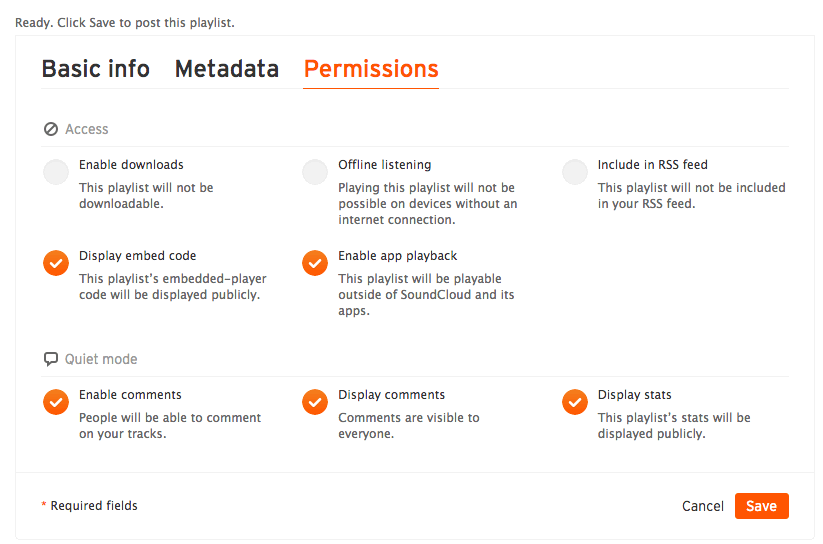This screenshot has width=823, height=544.
Task: Switch to the Basic info tab
Action: coord(96,69)
